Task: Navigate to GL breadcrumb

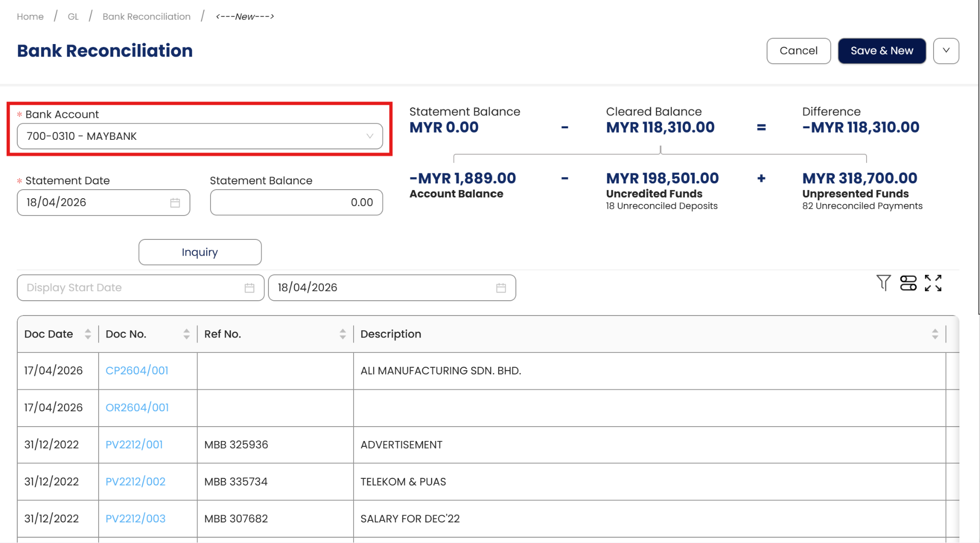Action: pos(73,17)
